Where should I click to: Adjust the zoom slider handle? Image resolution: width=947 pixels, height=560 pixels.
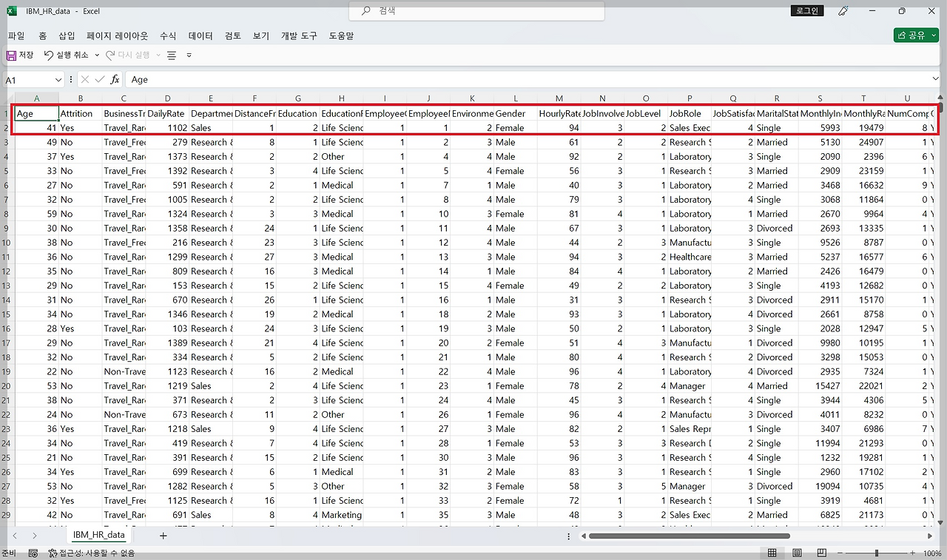[x=877, y=553]
